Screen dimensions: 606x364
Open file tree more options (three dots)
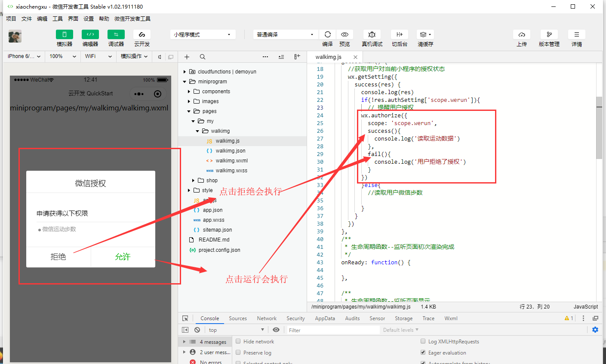pyautogui.click(x=265, y=57)
